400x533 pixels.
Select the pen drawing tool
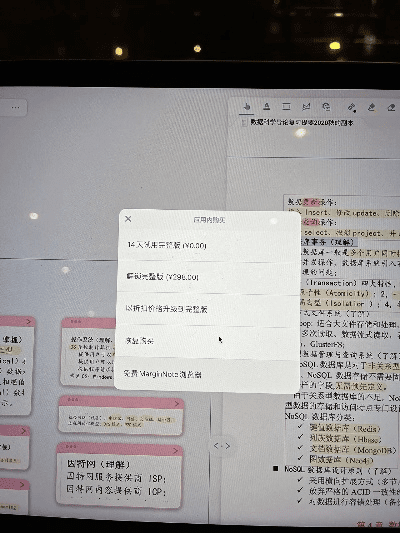pos(352,107)
